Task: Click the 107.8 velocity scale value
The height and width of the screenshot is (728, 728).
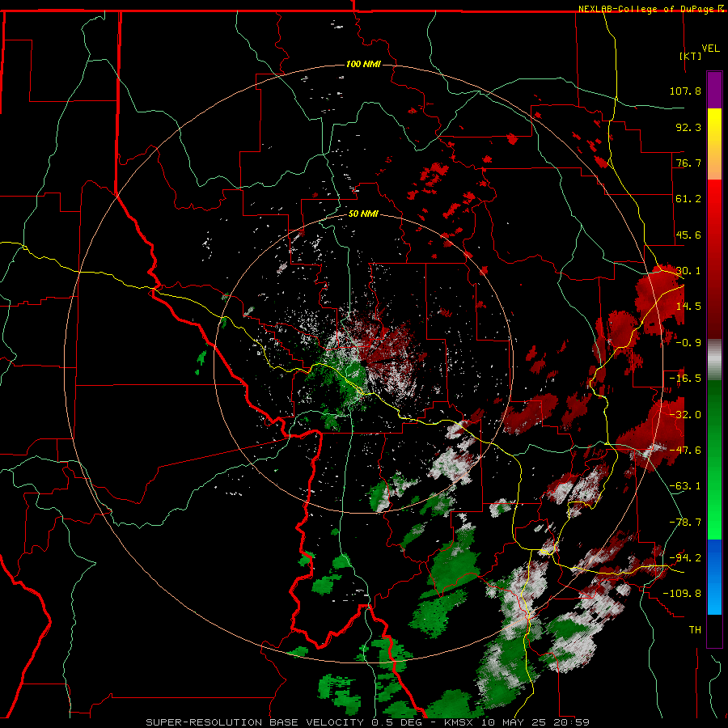Action: (685, 91)
